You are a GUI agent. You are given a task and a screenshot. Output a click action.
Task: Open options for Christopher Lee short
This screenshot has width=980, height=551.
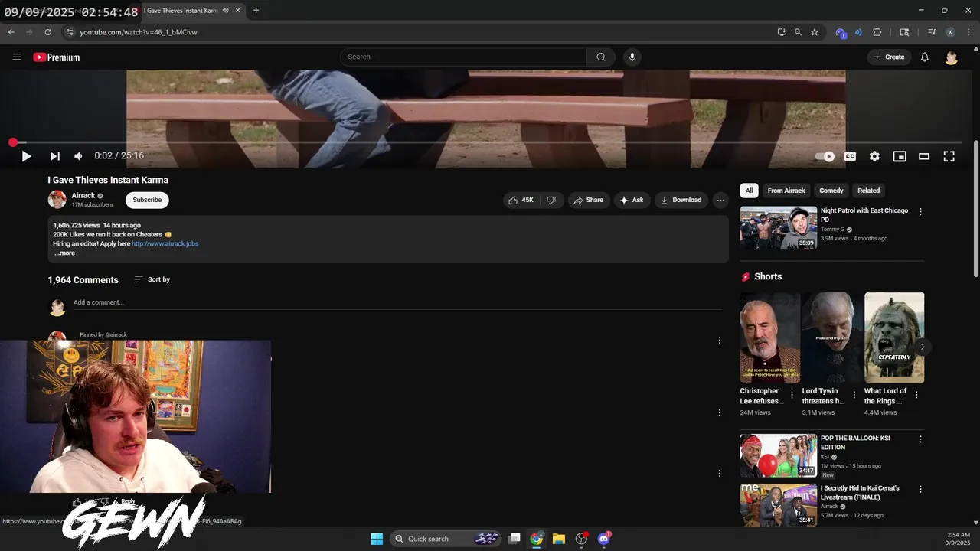792,395
